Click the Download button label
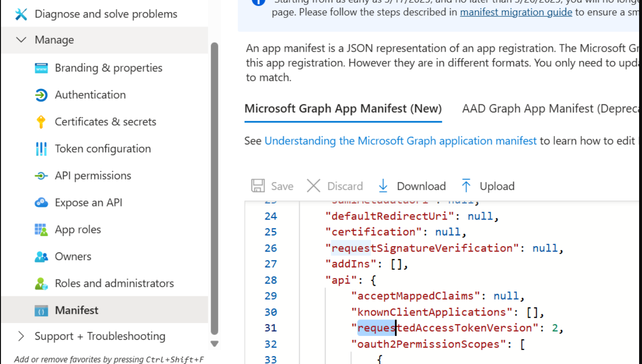642x364 pixels. (421, 187)
